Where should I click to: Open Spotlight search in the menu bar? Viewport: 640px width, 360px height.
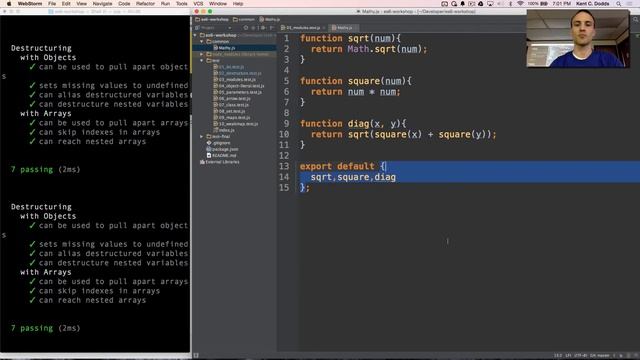[619, 4]
